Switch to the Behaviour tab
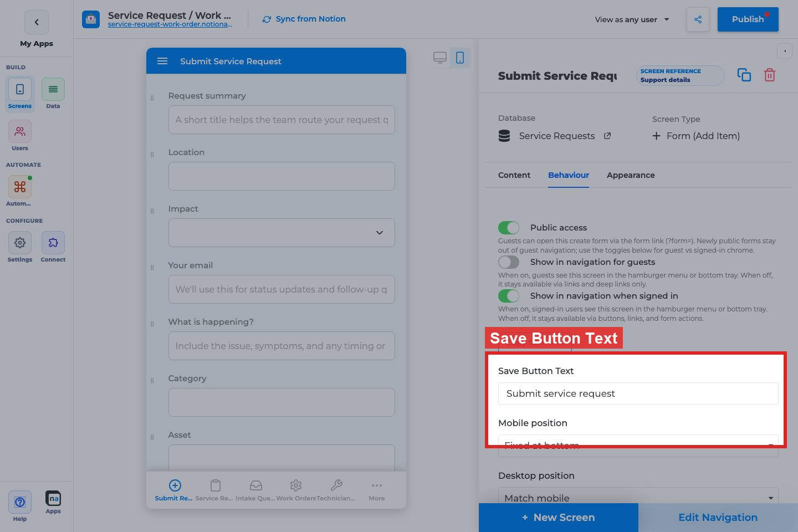The width and height of the screenshot is (798, 532). click(569, 175)
